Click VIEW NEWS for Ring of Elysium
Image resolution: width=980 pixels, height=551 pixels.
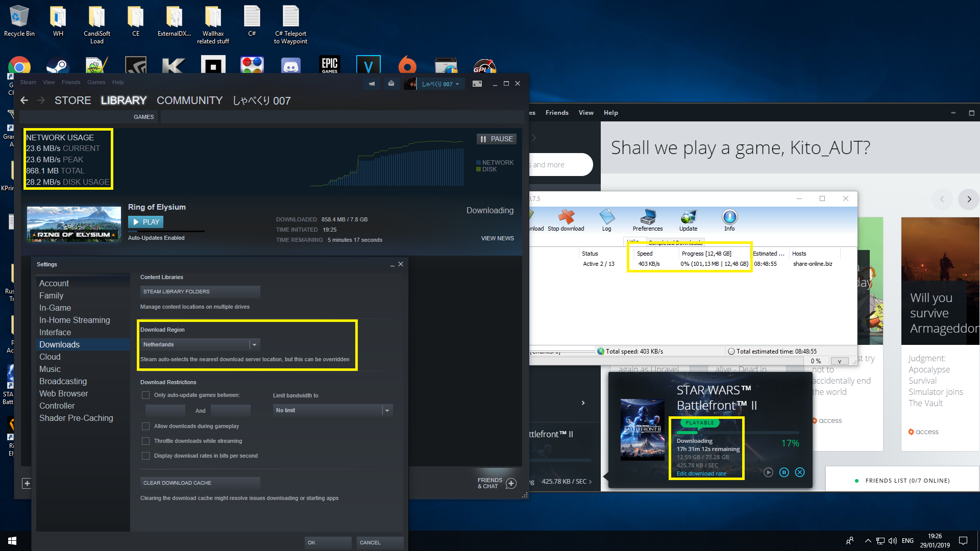(x=497, y=239)
